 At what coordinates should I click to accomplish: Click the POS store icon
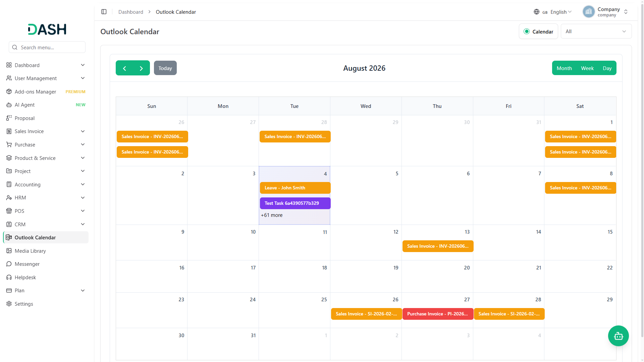pos(9,211)
